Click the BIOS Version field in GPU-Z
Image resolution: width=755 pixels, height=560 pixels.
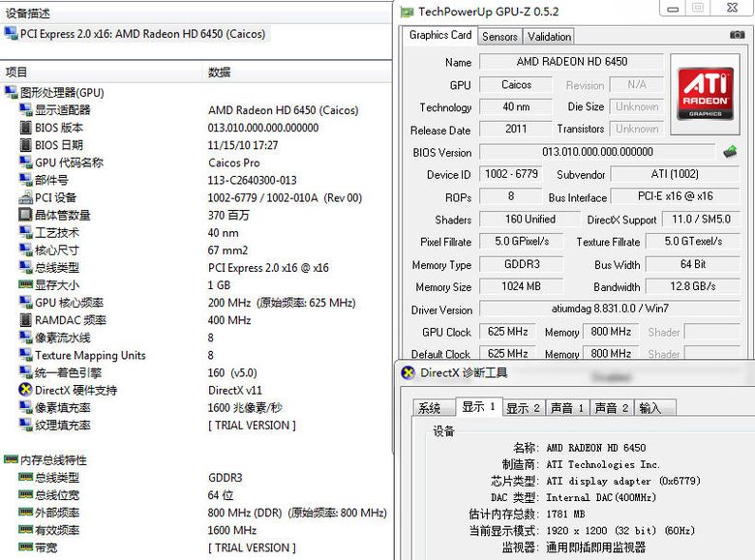tap(597, 152)
